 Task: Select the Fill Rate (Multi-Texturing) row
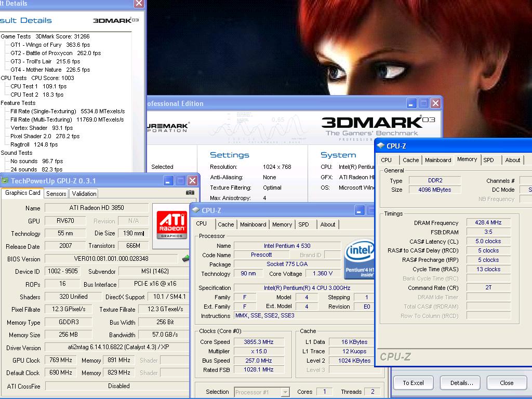coord(67,119)
